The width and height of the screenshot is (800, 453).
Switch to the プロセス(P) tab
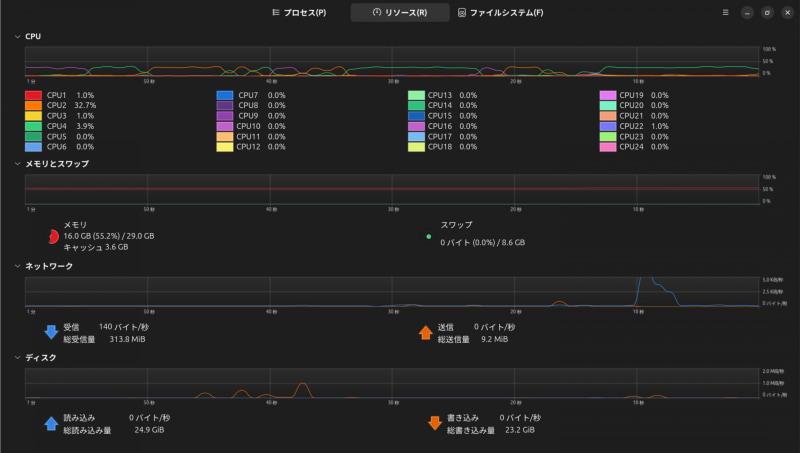tap(299, 13)
